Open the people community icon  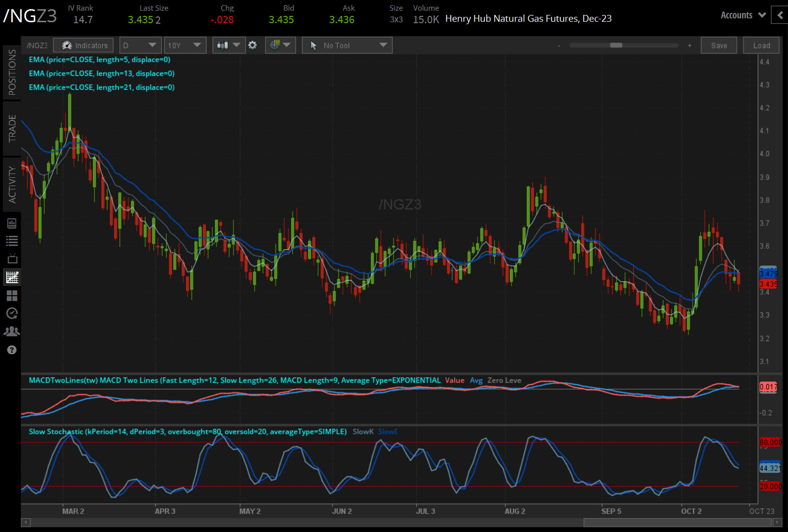[12, 331]
